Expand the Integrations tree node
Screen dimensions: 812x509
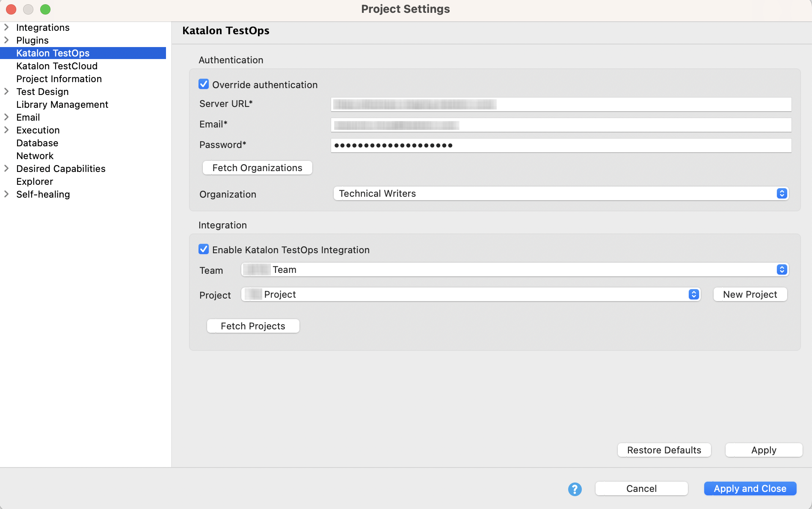coord(6,27)
